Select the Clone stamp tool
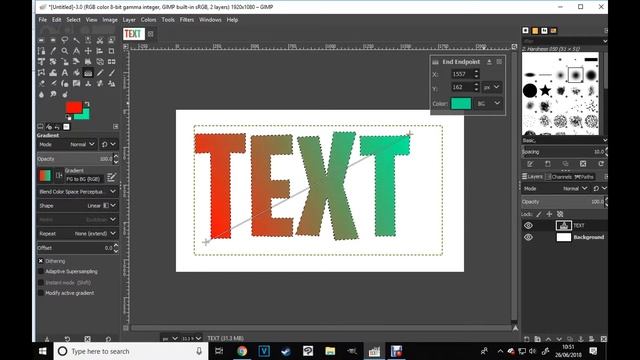Screen dimensions: 640x360 (x=88, y=84)
